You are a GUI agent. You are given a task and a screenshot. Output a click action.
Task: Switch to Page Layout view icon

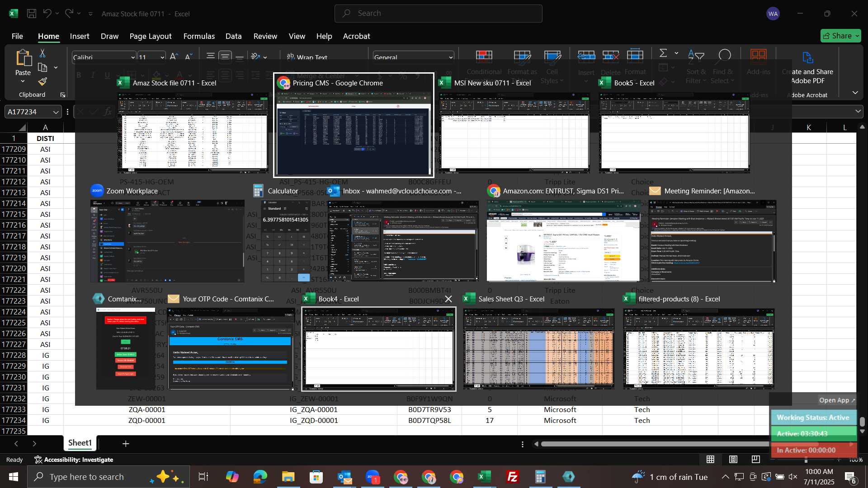tap(733, 460)
